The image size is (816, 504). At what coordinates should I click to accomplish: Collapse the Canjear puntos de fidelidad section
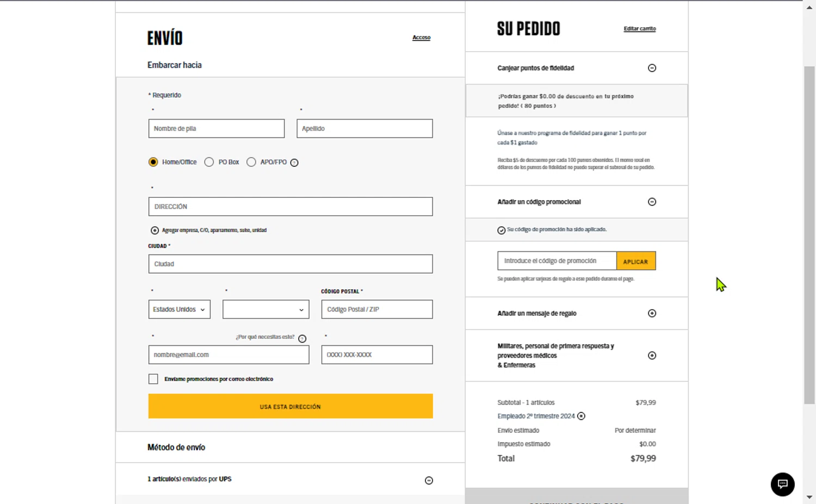pyautogui.click(x=652, y=68)
